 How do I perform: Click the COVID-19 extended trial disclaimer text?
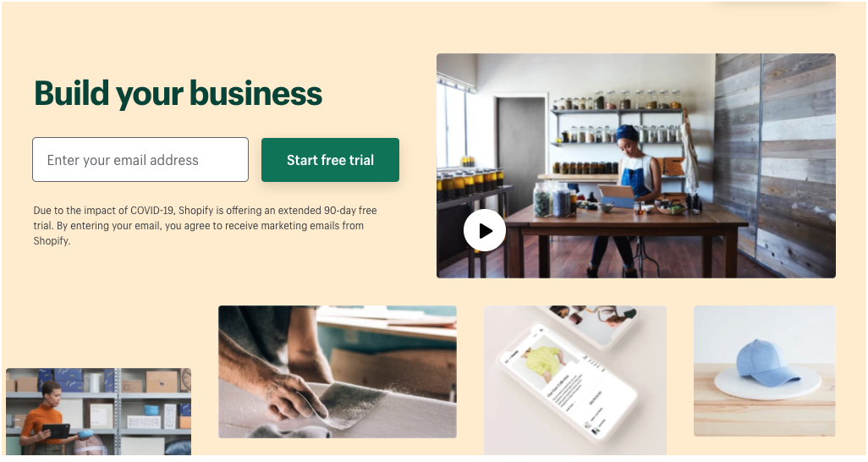205,225
